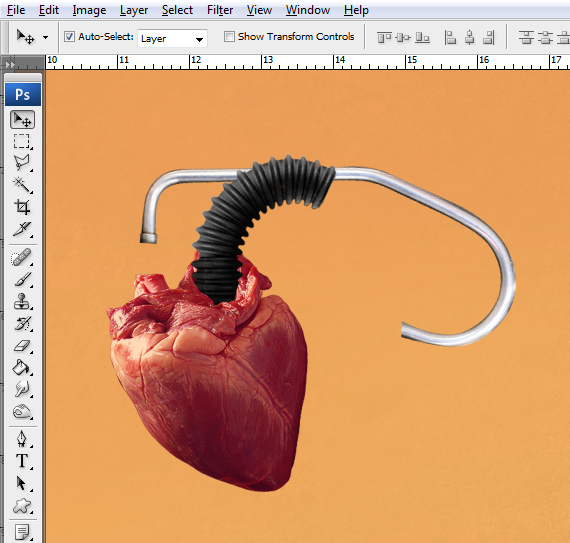Pick the Magic Wand tool
Image resolution: width=570 pixels, height=543 pixels.
(22, 185)
